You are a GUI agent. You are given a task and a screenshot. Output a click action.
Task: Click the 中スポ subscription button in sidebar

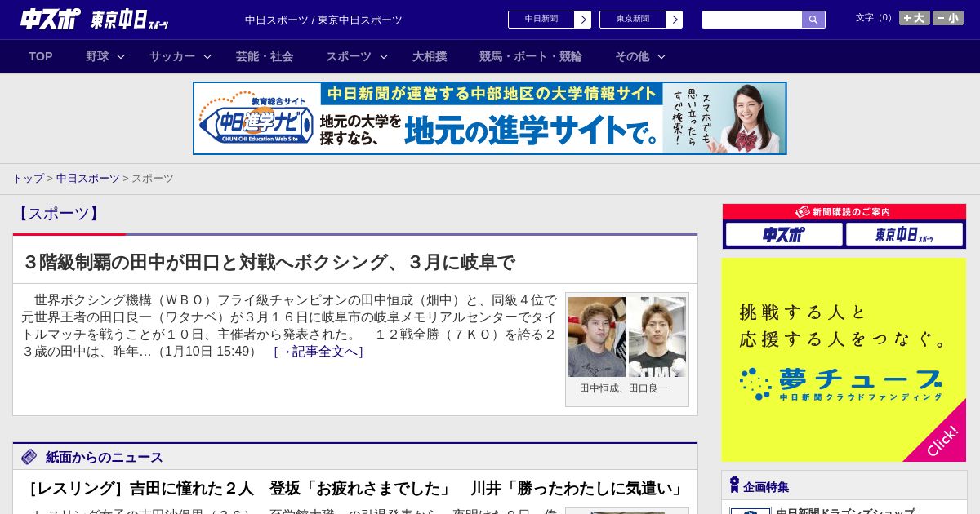[x=784, y=235]
